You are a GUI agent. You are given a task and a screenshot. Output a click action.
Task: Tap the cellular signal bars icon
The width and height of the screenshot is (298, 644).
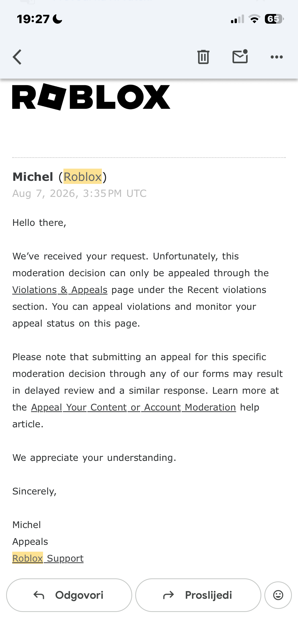pyautogui.click(x=237, y=19)
